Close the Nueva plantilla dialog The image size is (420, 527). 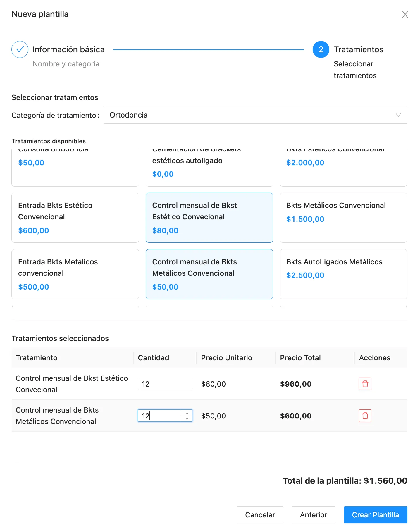coord(405,14)
